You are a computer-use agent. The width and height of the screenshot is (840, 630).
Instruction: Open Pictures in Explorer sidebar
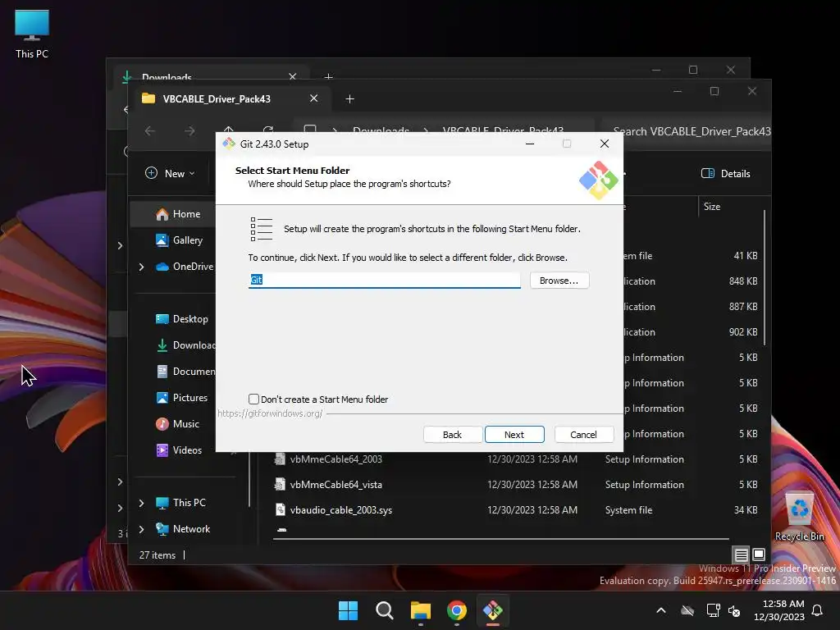pyautogui.click(x=181, y=398)
